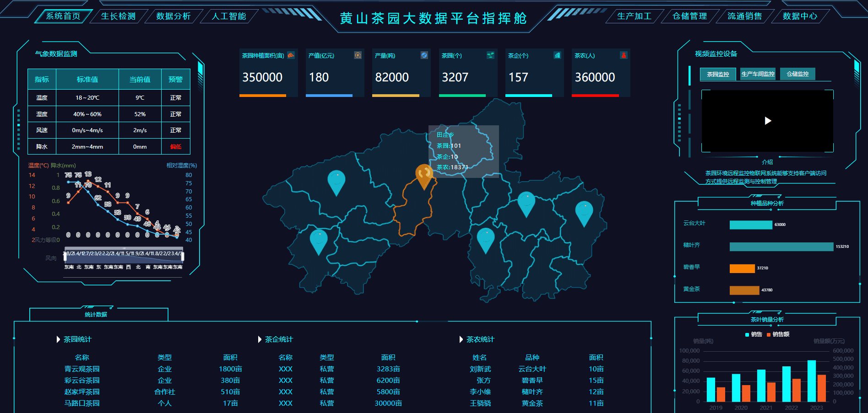Click 彩云谷茶园 row name
Image resolution: width=868 pixels, height=413 pixels.
pyautogui.click(x=82, y=381)
